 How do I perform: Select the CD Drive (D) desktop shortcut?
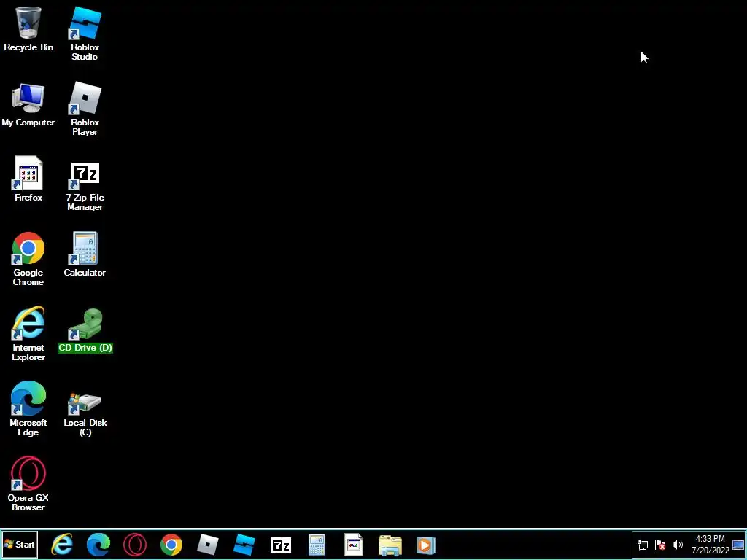[85, 330]
